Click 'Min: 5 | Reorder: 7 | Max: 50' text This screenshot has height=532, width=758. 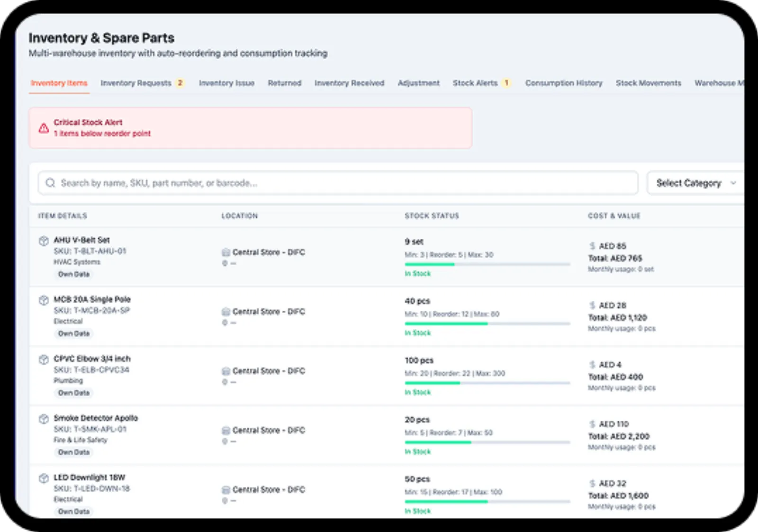448,433
